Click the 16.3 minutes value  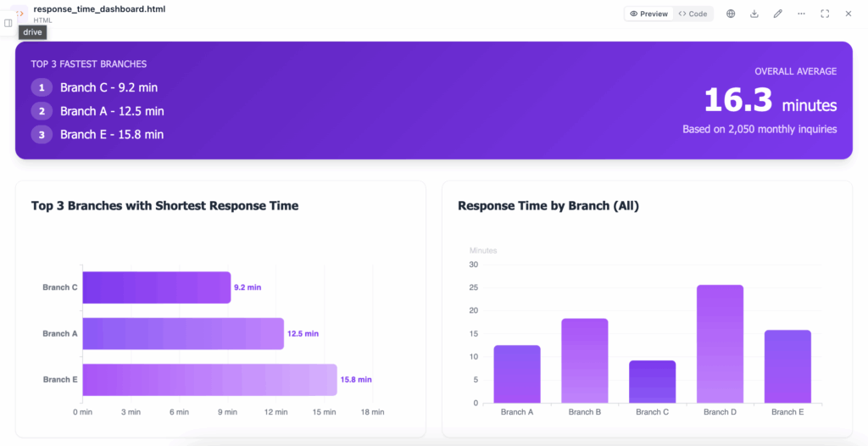[770, 102]
